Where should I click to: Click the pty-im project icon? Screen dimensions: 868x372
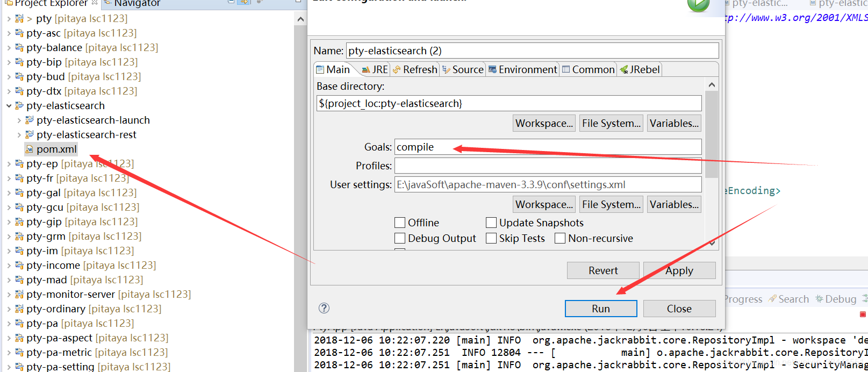coord(19,251)
